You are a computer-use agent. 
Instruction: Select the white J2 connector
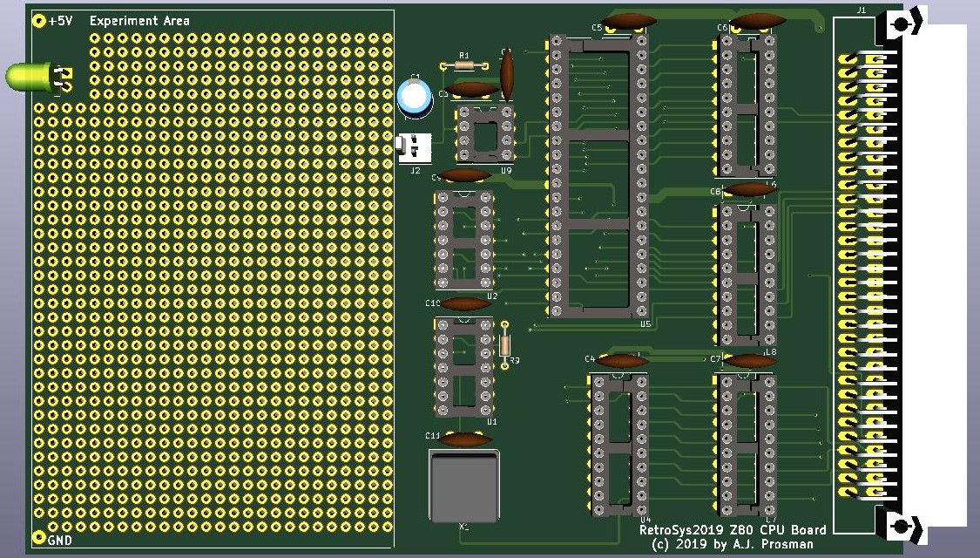click(414, 146)
